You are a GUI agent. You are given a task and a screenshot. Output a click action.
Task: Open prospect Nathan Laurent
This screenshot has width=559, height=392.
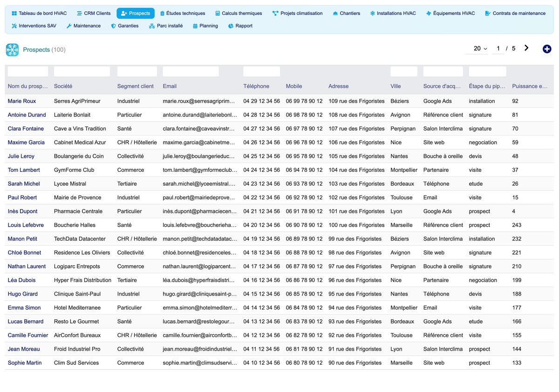(x=27, y=266)
